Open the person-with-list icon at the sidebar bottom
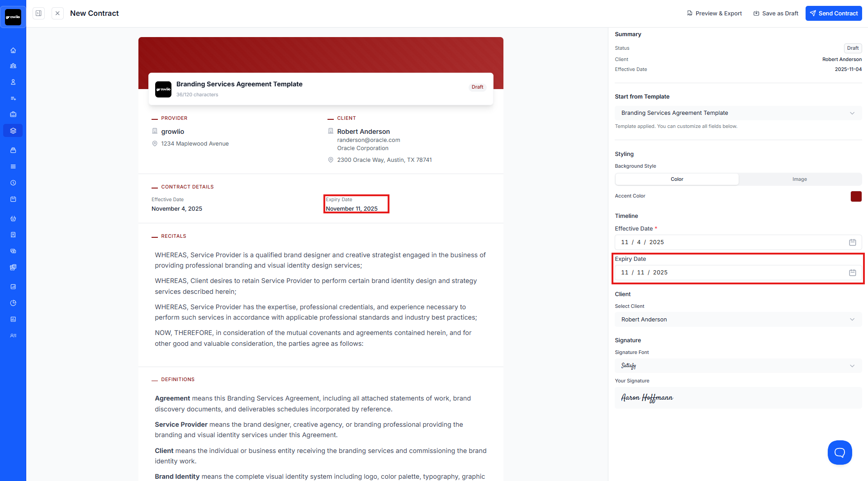Image resolution: width=868 pixels, height=481 pixels. [x=13, y=335]
